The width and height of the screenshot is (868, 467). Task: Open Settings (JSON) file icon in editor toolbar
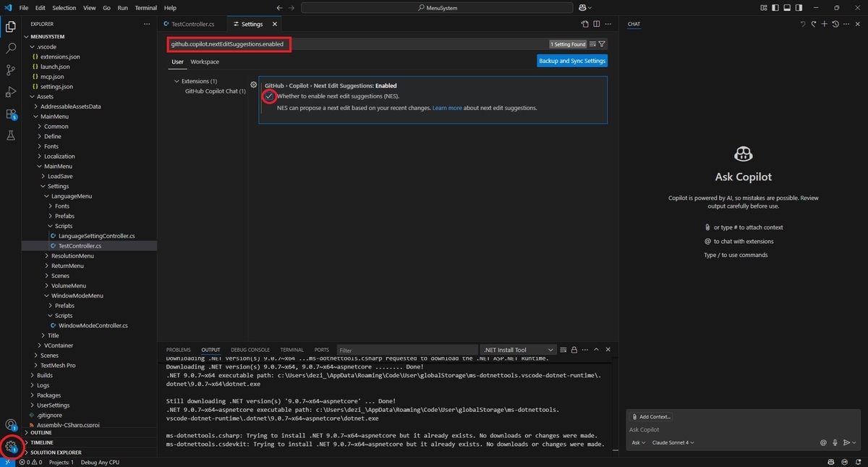pyautogui.click(x=585, y=24)
